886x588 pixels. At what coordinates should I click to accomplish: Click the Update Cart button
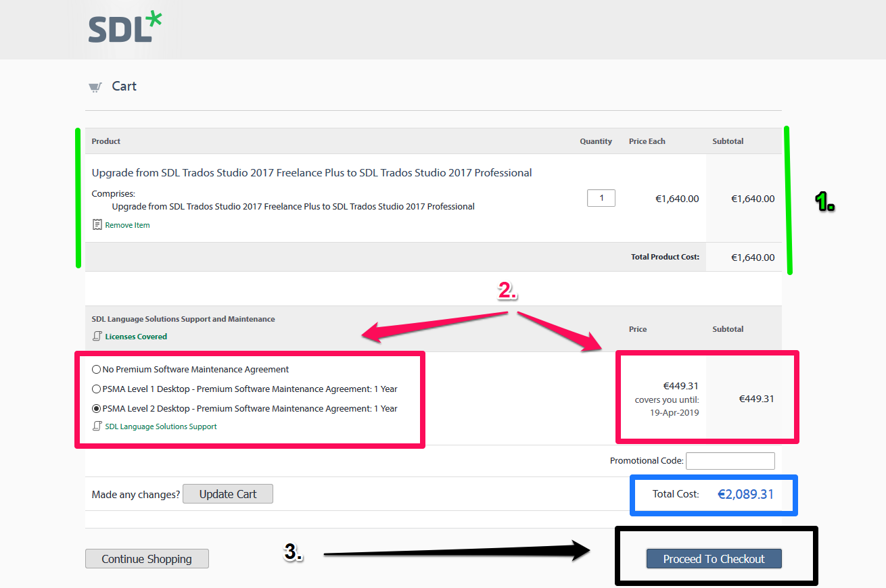pyautogui.click(x=228, y=494)
